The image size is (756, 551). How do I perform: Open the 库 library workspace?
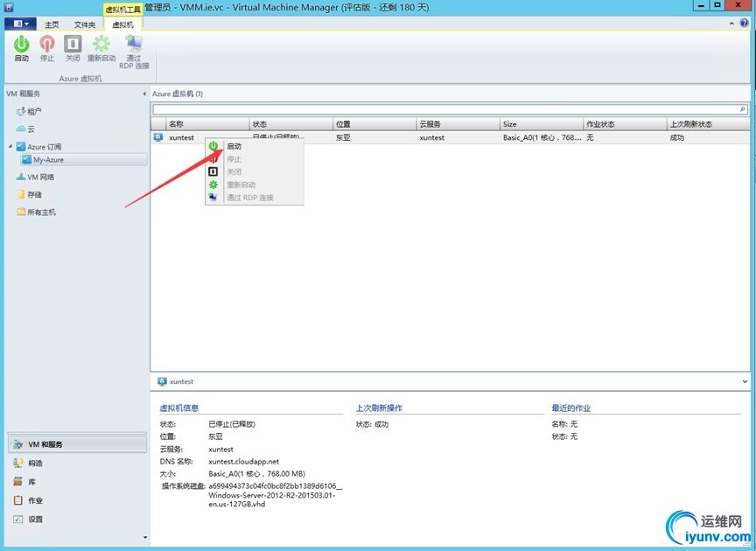[x=77, y=482]
